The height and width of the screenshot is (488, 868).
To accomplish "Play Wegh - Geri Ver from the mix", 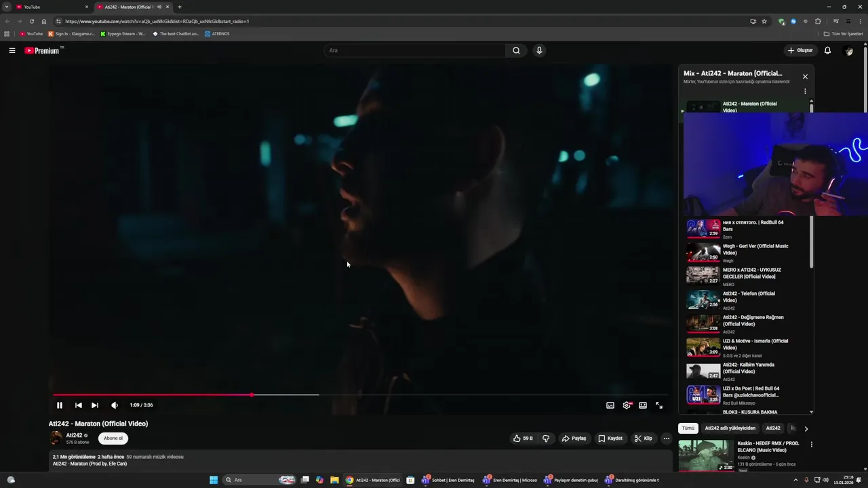I will 746,253.
